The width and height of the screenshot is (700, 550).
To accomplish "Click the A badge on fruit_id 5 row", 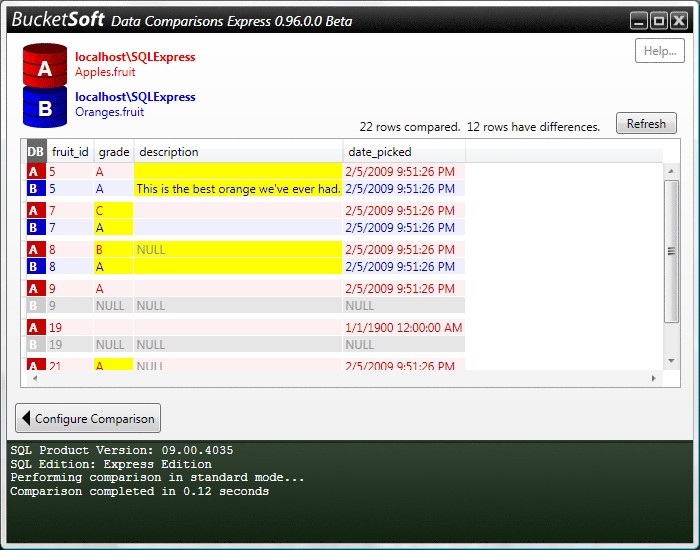I will click(36, 171).
